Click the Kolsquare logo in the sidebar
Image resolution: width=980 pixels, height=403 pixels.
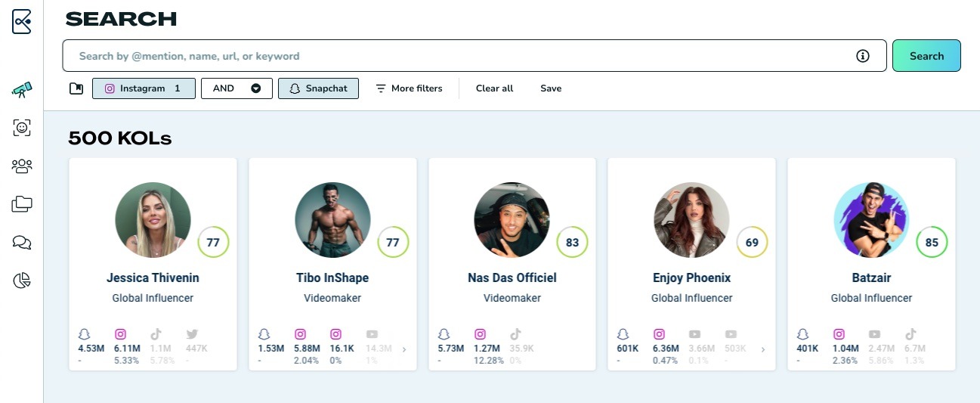click(x=22, y=21)
